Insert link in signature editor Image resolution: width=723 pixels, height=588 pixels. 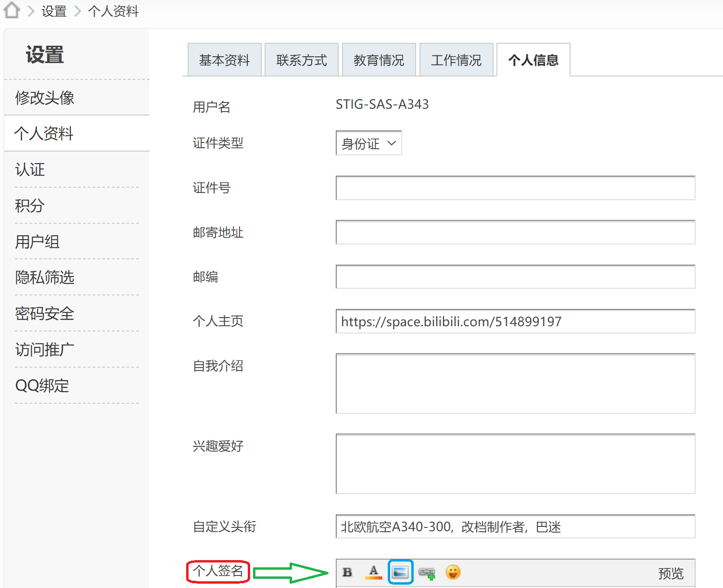(x=427, y=573)
